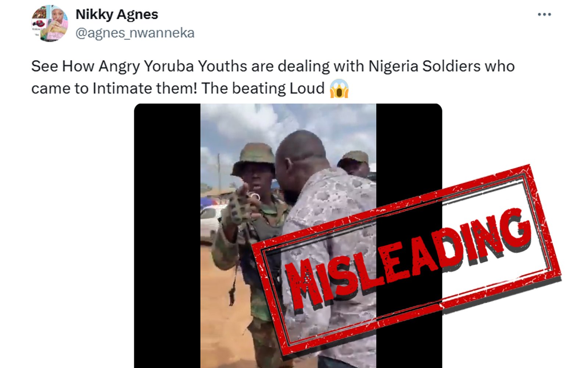Click the tweet text about Yoruba Youths
Image resolution: width=588 pixels, height=368 pixels.
coord(273,77)
